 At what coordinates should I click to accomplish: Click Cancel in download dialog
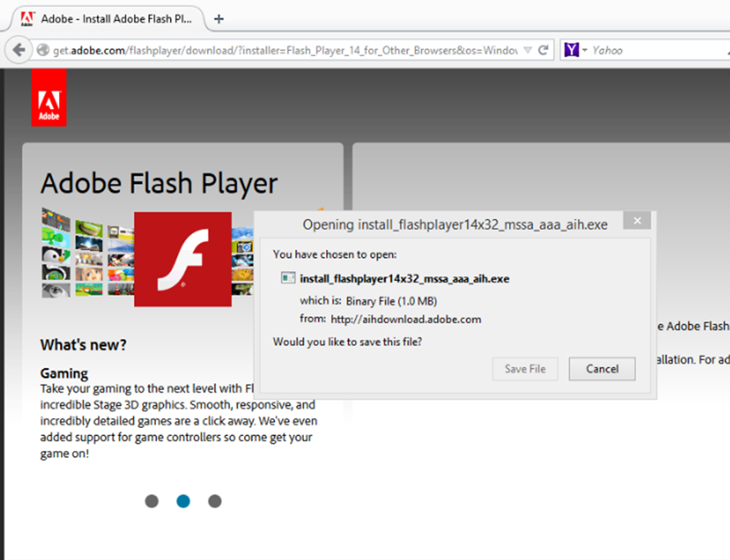coord(602,369)
